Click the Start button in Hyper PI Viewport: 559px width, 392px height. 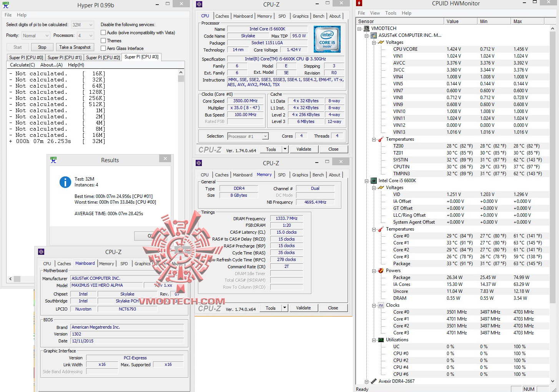(18, 47)
